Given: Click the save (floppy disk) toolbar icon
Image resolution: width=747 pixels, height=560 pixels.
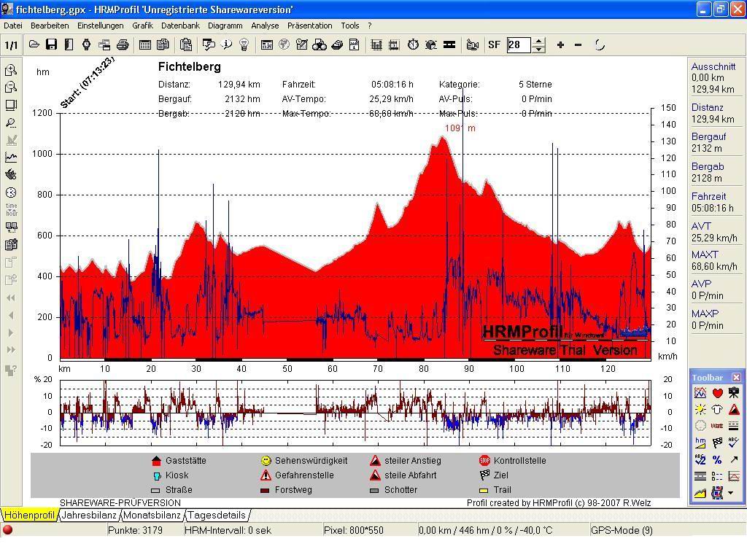Looking at the screenshot, I should (x=51, y=44).
